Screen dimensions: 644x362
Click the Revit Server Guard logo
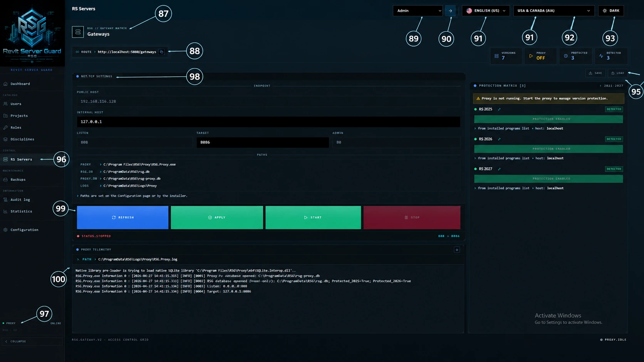coord(32,33)
